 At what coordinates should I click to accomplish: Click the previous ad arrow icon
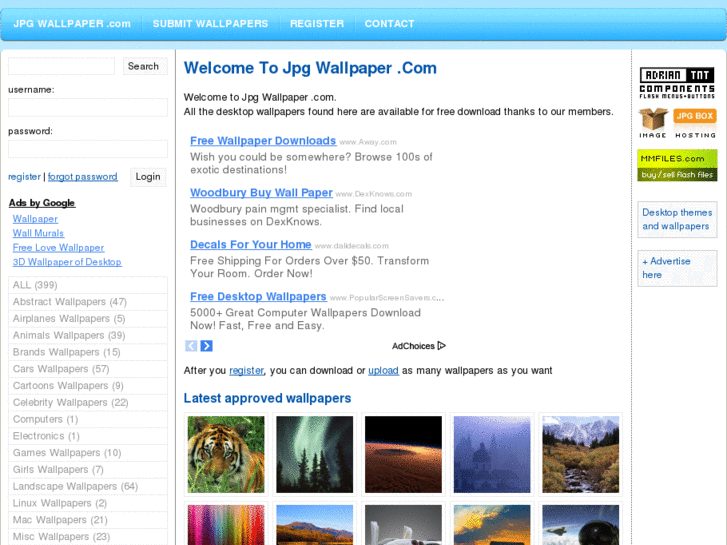point(191,346)
